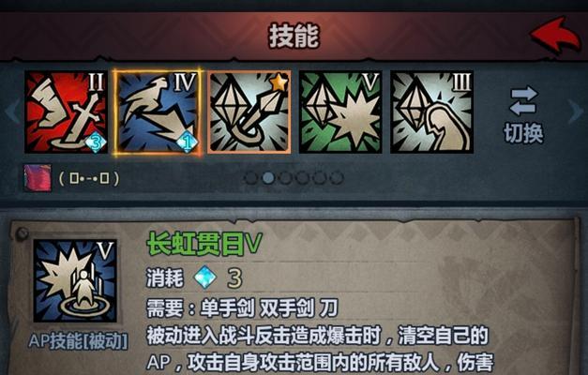588x375 pixels.
Task: Go to the last page indicator dot
Action: point(337,178)
